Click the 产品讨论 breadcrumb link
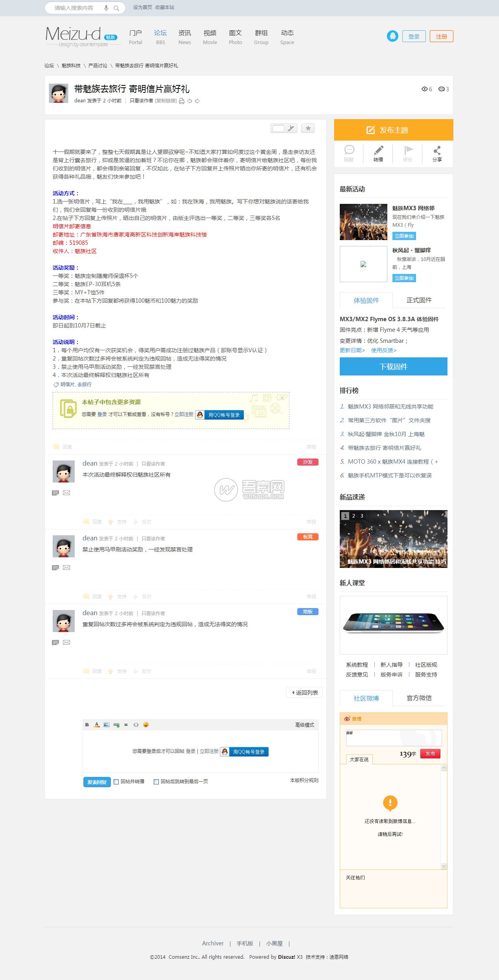Screen dimensions: 499x980 point(98,66)
